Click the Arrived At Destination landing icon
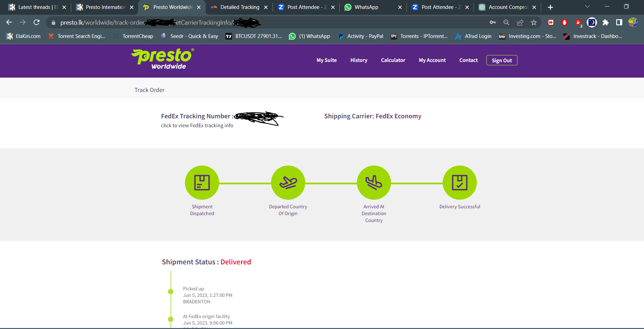Screen dimensions: 644x329 pos(374,183)
